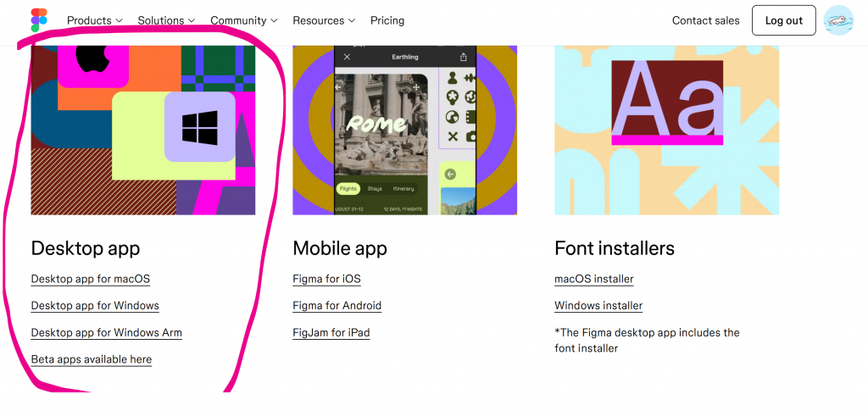This screenshot has width=868, height=411.
Task: Expand the Solutions dropdown
Action: [166, 20]
